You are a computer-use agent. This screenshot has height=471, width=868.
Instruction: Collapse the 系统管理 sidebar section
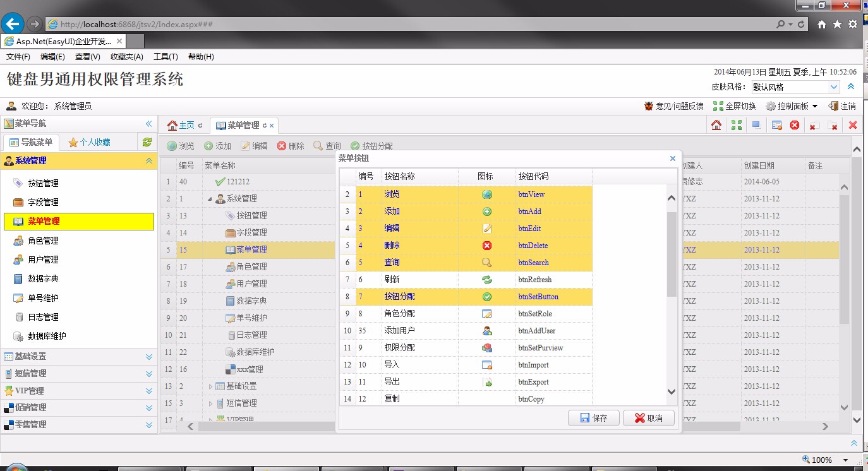(149, 160)
